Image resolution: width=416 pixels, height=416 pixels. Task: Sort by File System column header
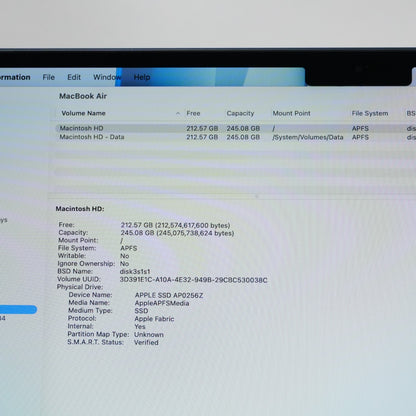[370, 113]
